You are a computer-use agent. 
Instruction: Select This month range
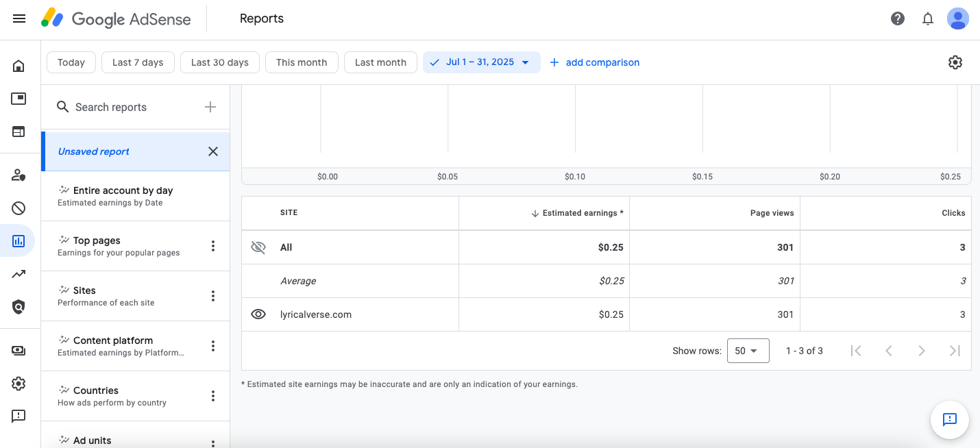(302, 62)
